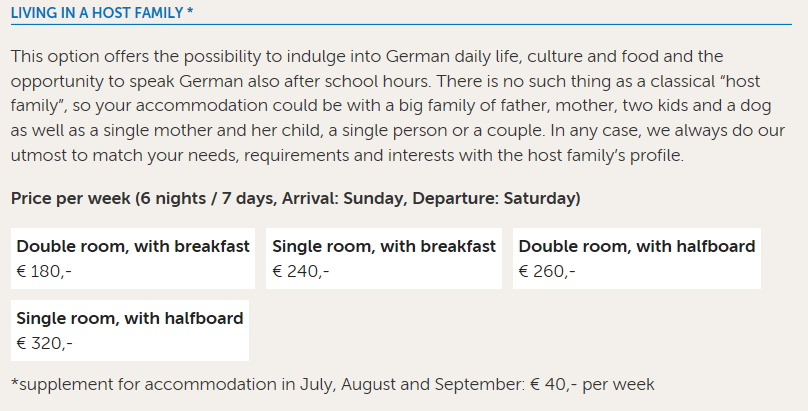
Task: Click the € 240,- price
Action: coord(300,271)
